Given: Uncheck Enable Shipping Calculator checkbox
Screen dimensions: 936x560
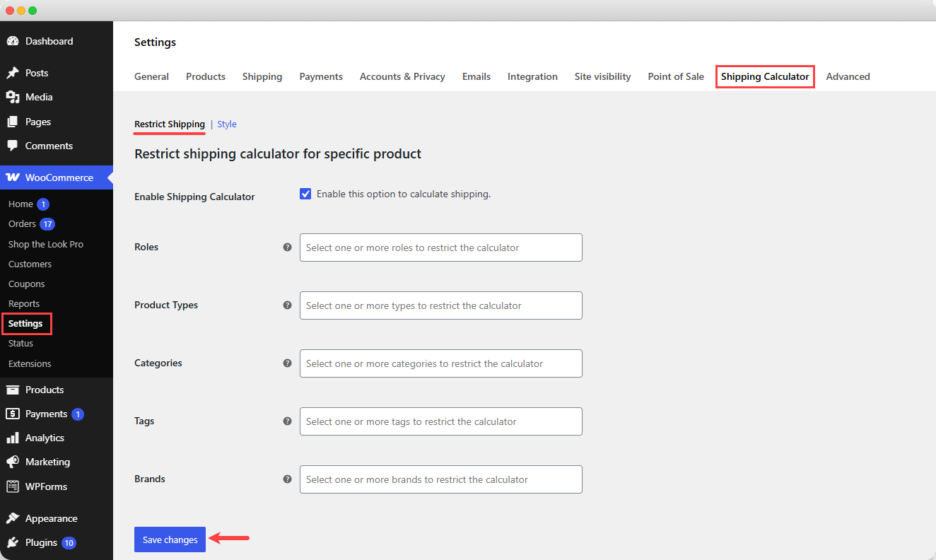Looking at the screenshot, I should tap(305, 194).
